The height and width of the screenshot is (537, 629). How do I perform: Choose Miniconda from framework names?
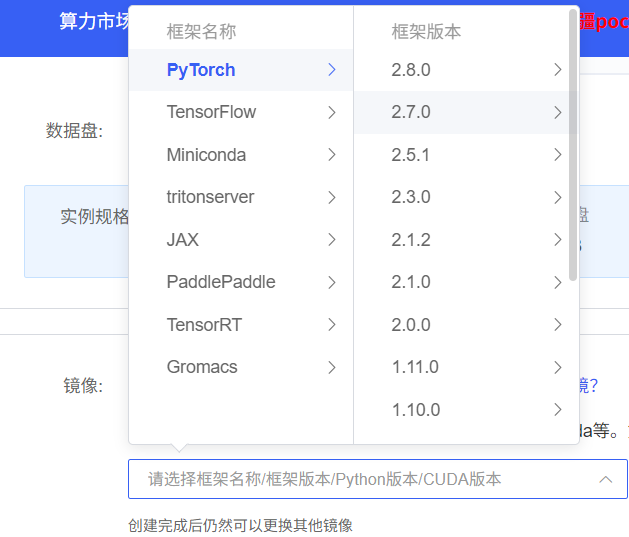pos(241,155)
